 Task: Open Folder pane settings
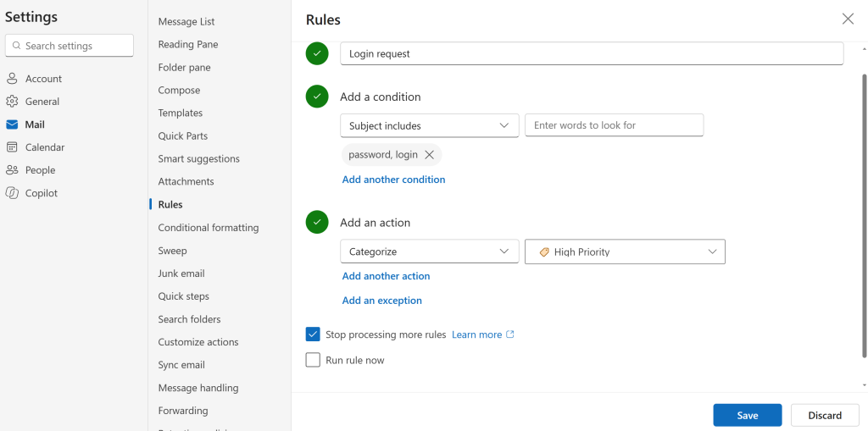184,68
